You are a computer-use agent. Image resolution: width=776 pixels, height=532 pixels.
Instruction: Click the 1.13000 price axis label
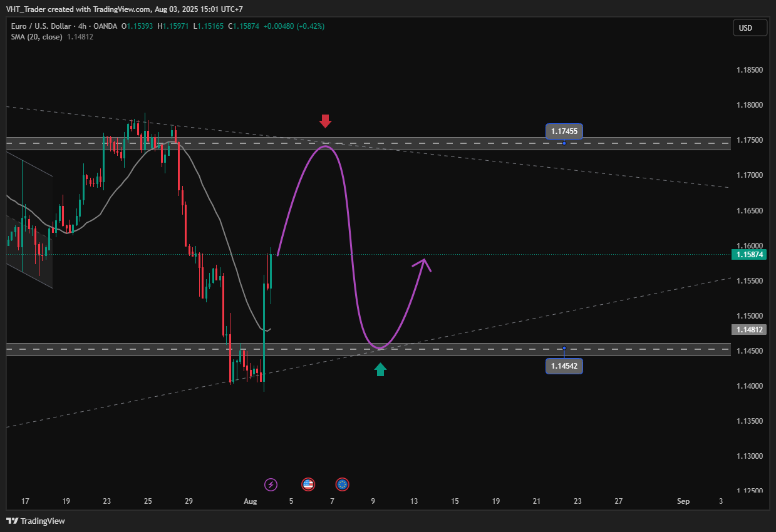[750, 456]
